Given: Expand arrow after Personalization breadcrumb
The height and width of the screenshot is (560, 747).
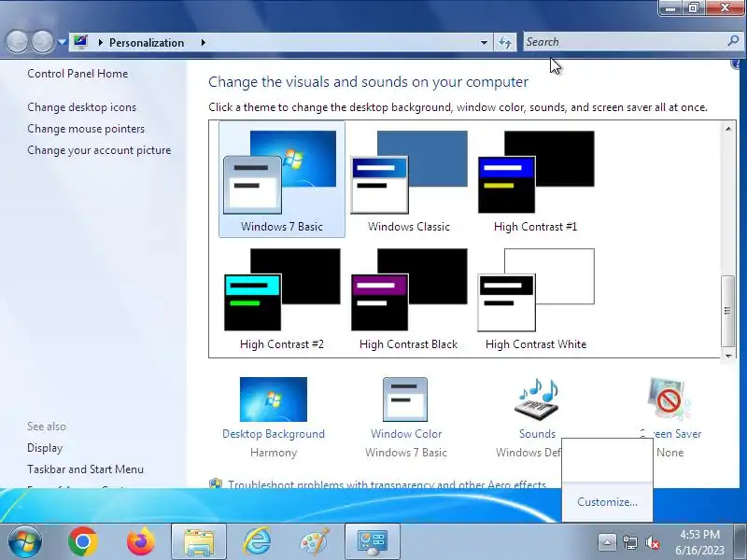Looking at the screenshot, I should pos(204,42).
